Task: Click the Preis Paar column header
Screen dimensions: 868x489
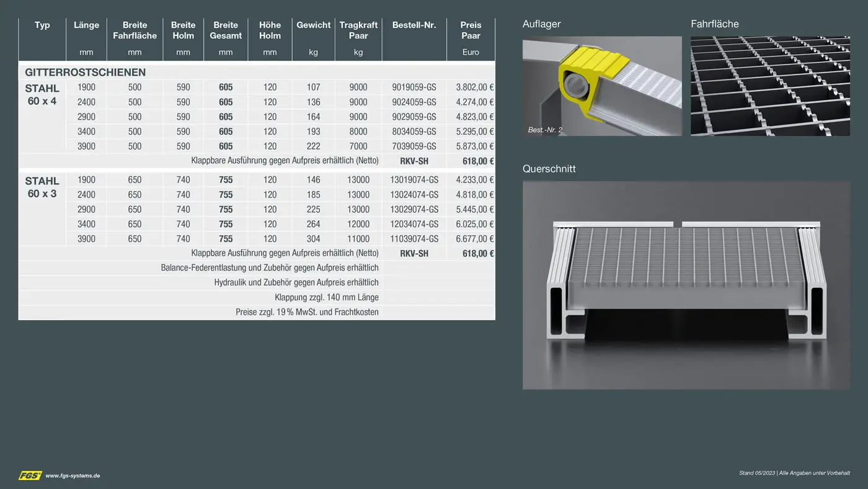Action: pyautogui.click(x=471, y=30)
